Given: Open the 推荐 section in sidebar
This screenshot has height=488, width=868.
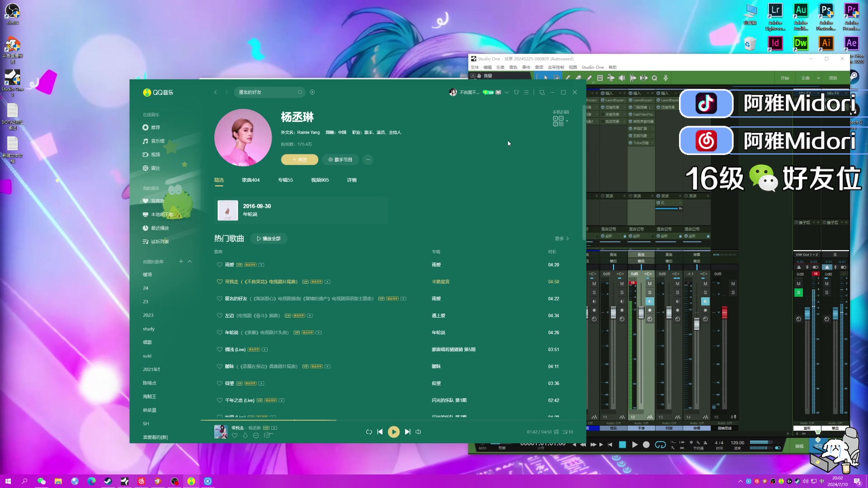Looking at the screenshot, I should click(x=151, y=127).
